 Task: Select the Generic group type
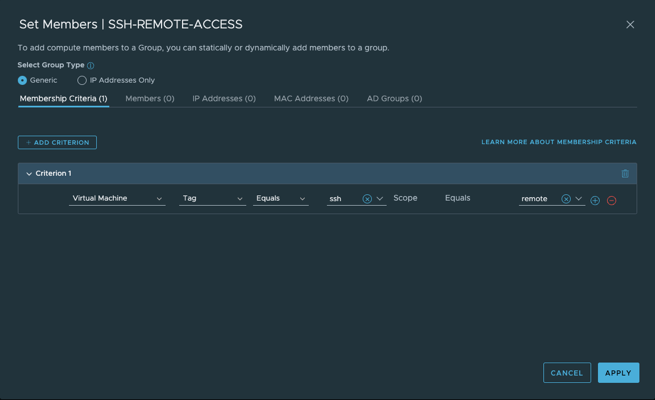point(23,80)
